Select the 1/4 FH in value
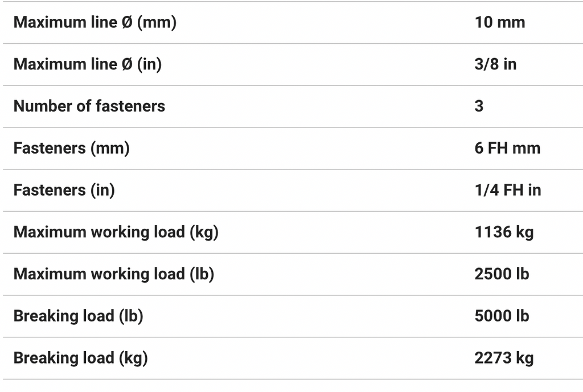This screenshot has height=392, width=583. (507, 190)
